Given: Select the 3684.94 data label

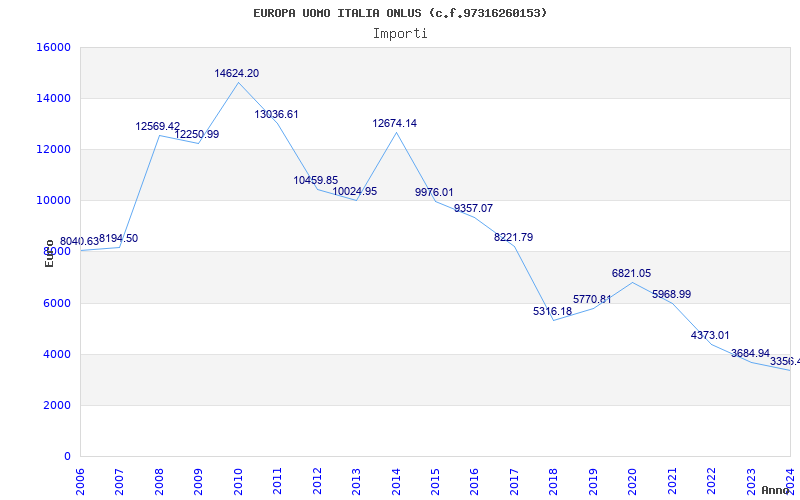Looking at the screenshot, I should tap(750, 353).
